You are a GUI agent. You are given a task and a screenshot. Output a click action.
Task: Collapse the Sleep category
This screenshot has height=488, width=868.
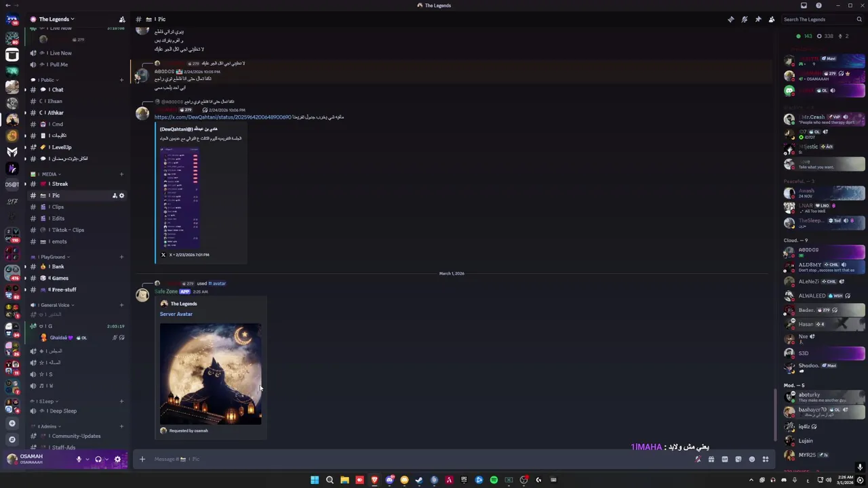[x=44, y=401]
